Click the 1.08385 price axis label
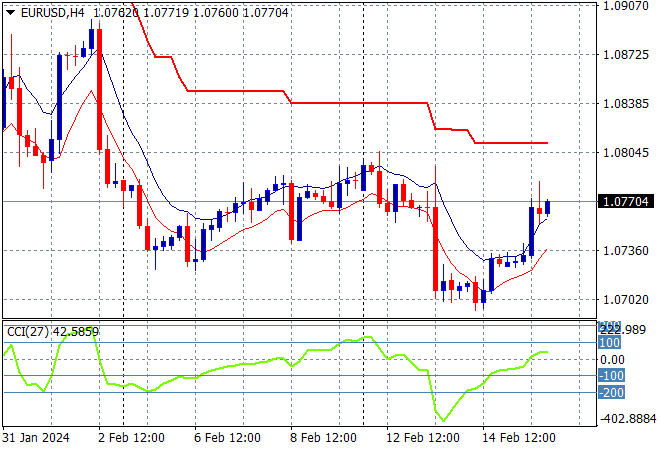 tap(625, 104)
